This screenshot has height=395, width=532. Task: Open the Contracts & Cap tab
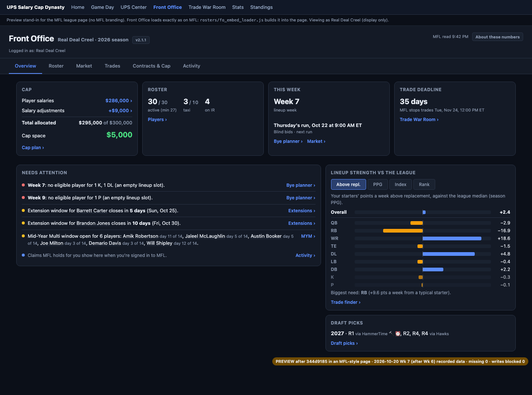point(151,66)
